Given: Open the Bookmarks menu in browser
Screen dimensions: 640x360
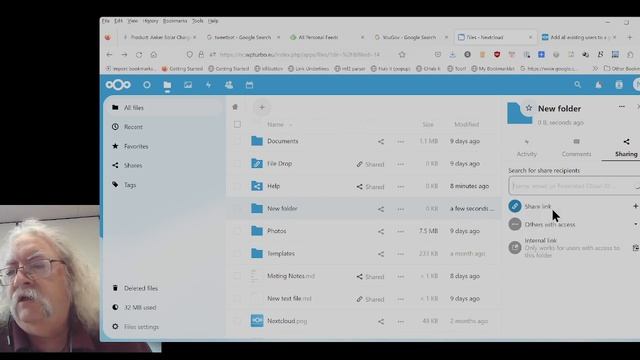Looking at the screenshot, I should [x=175, y=21].
